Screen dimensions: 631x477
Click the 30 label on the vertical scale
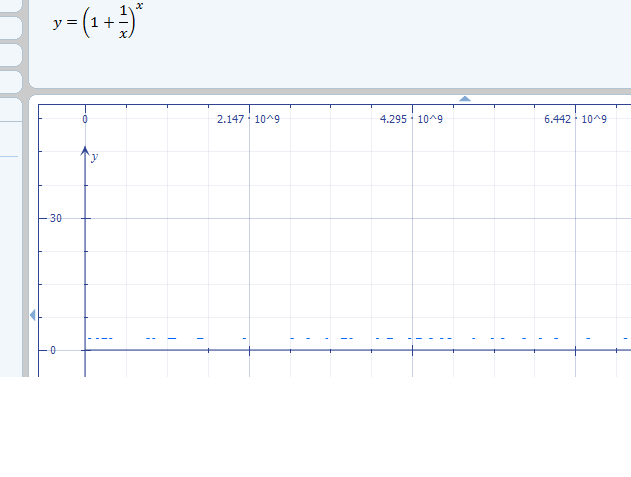55,218
